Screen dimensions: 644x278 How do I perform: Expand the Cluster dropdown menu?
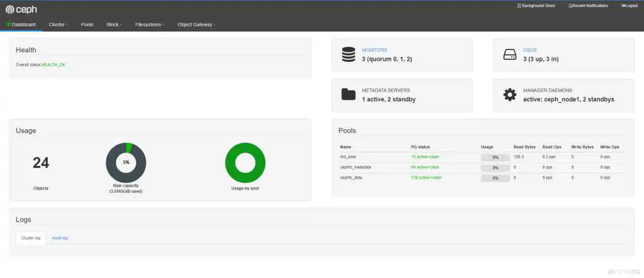click(57, 24)
